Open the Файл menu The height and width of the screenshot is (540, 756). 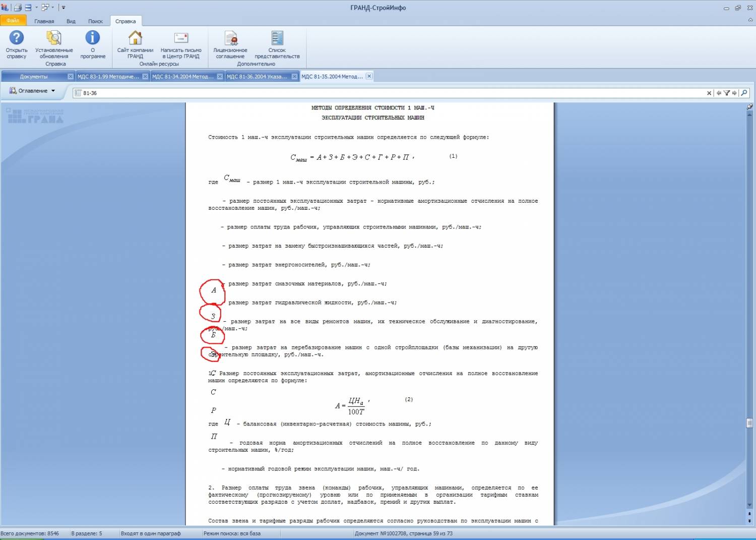coord(13,21)
